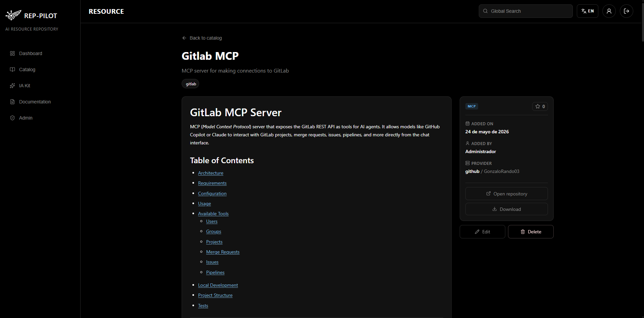
Task: Click the IA Kit sparkle icon
Action: [12, 86]
